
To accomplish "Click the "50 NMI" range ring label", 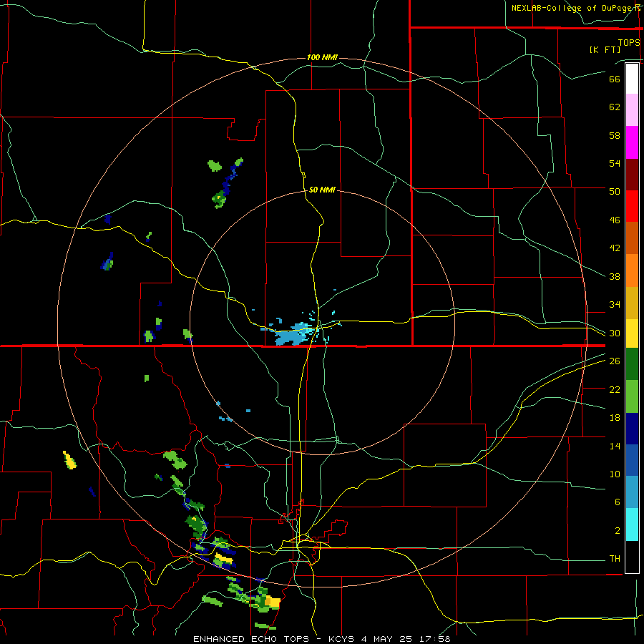I will click(x=322, y=190).
